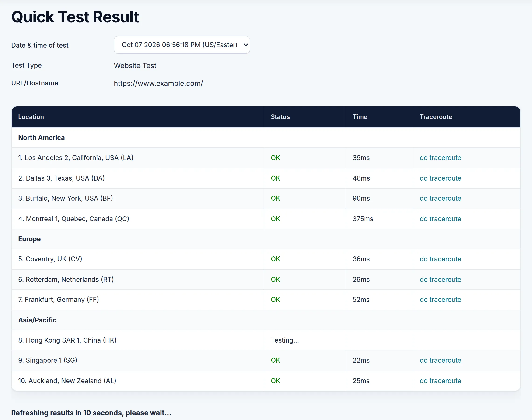
Task: Click the 22ms time for Singapore
Action: click(361, 360)
